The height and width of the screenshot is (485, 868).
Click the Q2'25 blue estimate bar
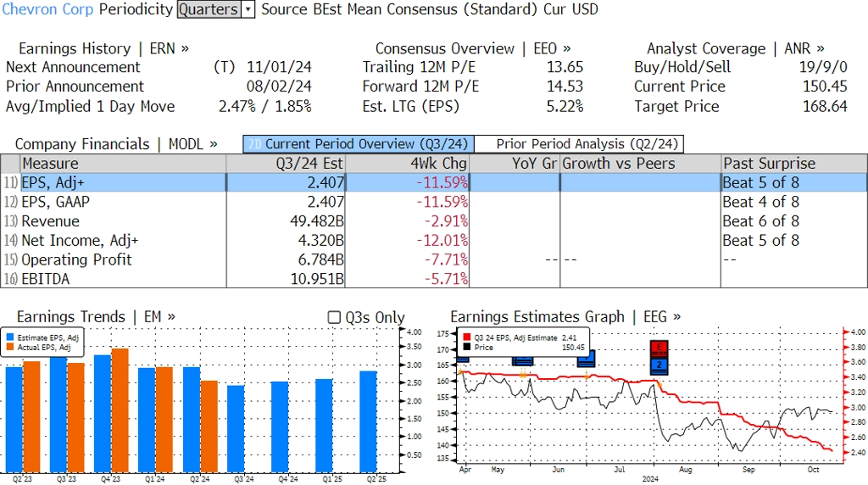[368, 421]
